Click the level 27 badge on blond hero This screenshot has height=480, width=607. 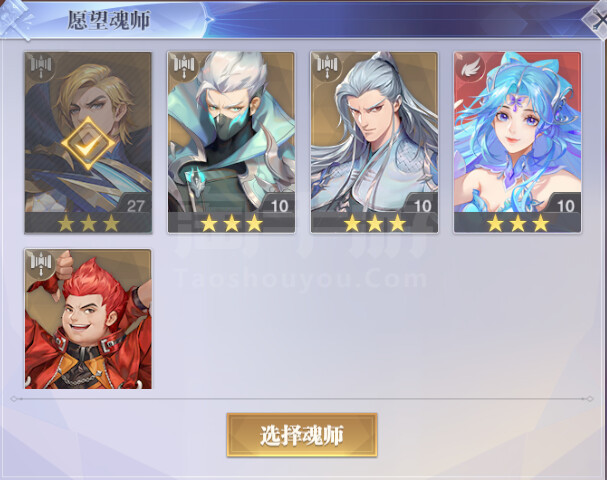point(135,206)
